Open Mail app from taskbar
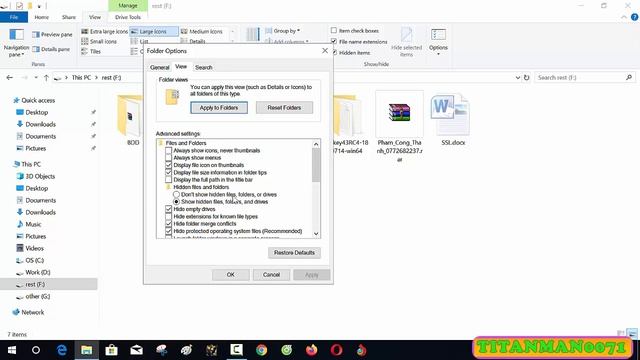Viewport: 640px width, 360px height. tap(136, 350)
